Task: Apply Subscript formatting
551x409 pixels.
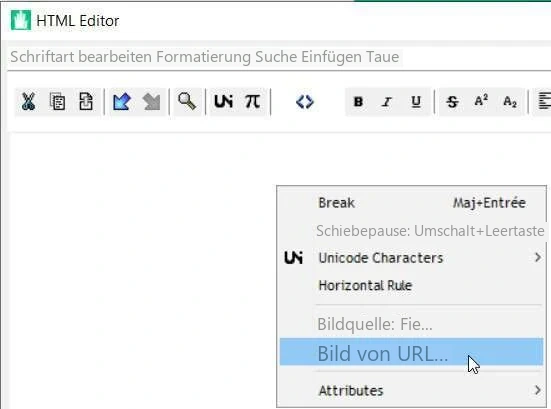Action: tap(510, 102)
